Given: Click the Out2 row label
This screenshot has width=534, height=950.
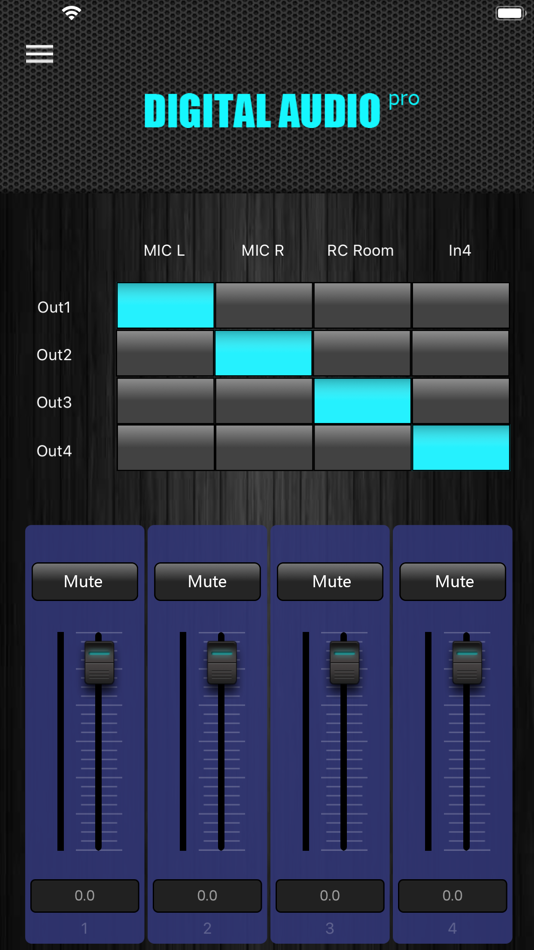Looking at the screenshot, I should 54,354.
